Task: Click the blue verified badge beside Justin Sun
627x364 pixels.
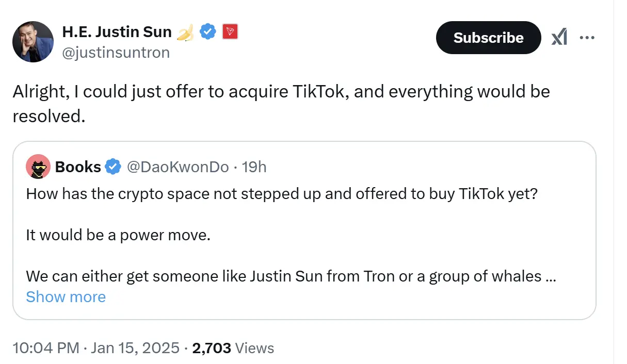Action: (207, 32)
